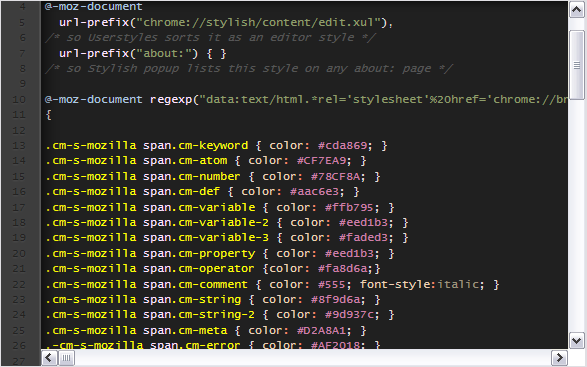Viewport: 587px width, 367px height.
Task: Click @-moz-document on line 4
Action: point(93,7)
